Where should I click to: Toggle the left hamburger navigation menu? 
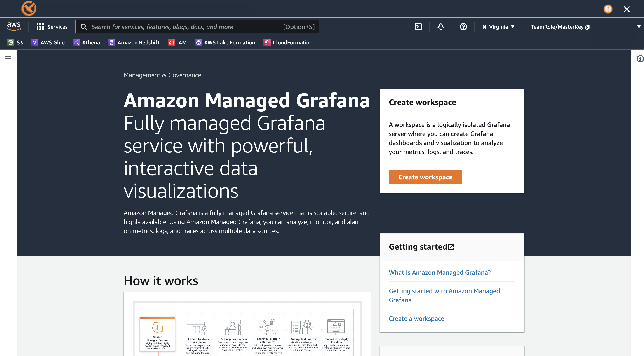point(8,59)
